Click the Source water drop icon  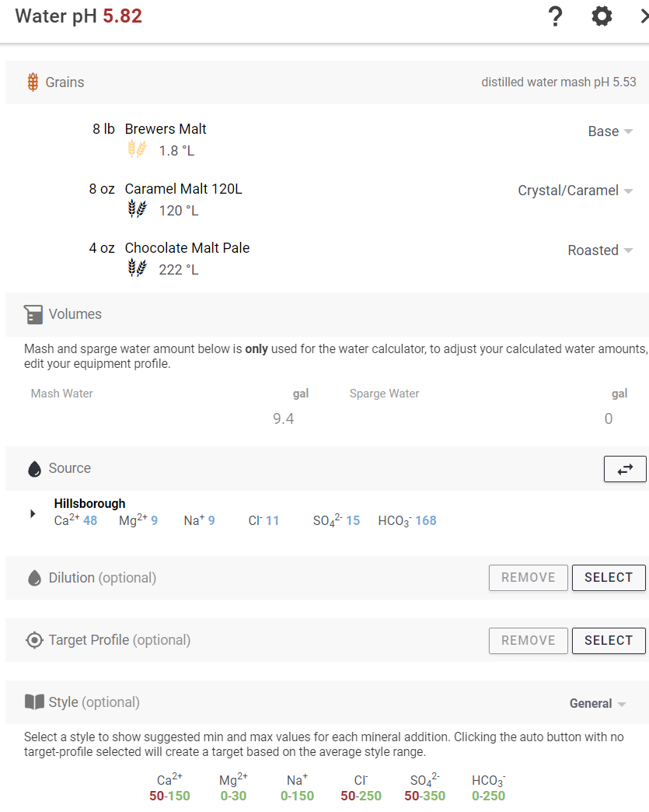(34, 469)
